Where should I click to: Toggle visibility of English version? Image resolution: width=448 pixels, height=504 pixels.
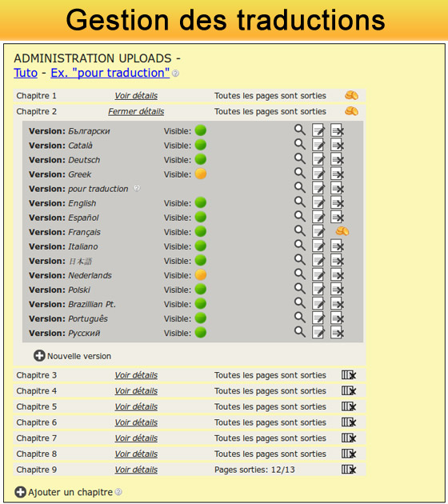[201, 203]
